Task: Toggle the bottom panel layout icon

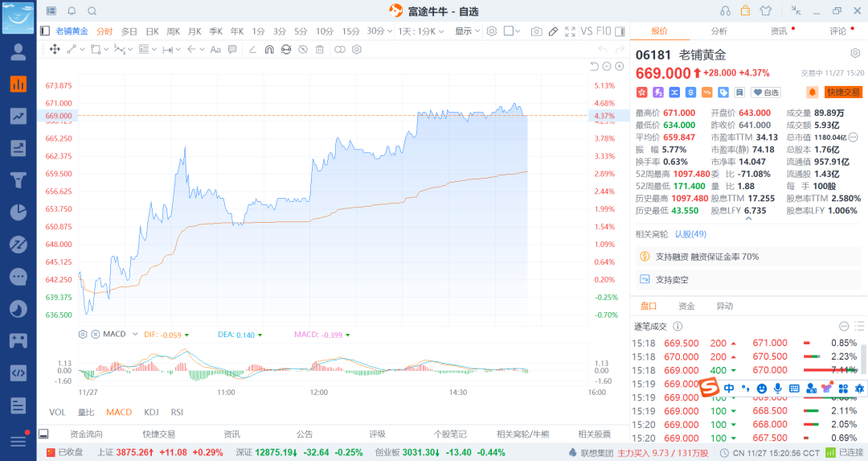Action: pos(43,434)
